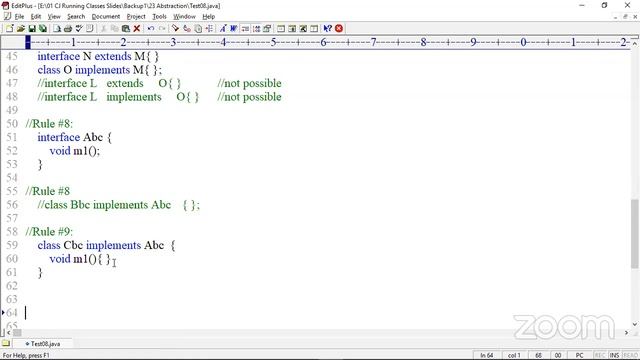The height and width of the screenshot is (360, 640).
Task: Click the Browser window icon
Action: (281, 28)
